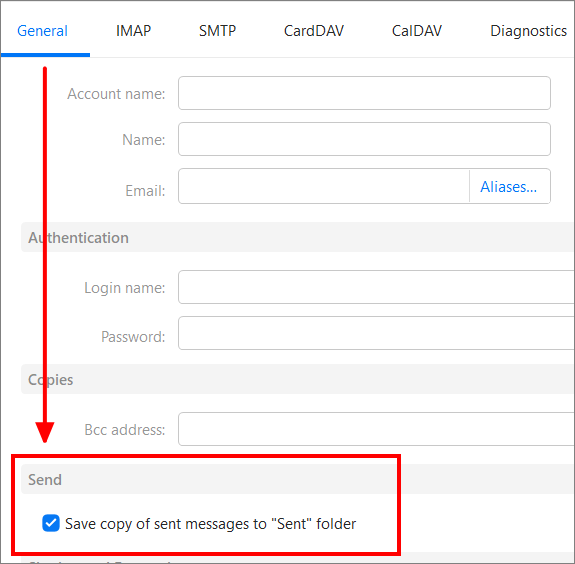Image resolution: width=575 pixels, height=564 pixels.
Task: Select the General tab
Action: [x=43, y=31]
